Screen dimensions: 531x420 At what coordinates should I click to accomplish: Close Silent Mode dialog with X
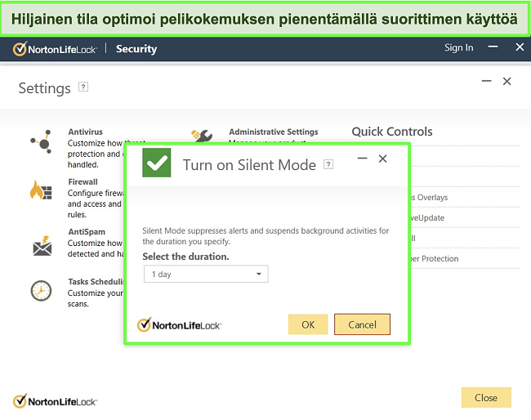pyautogui.click(x=382, y=159)
